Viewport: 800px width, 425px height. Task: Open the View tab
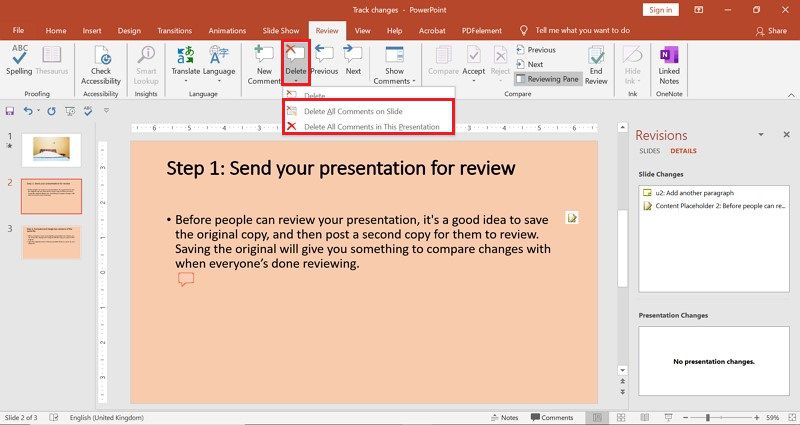[x=362, y=31]
